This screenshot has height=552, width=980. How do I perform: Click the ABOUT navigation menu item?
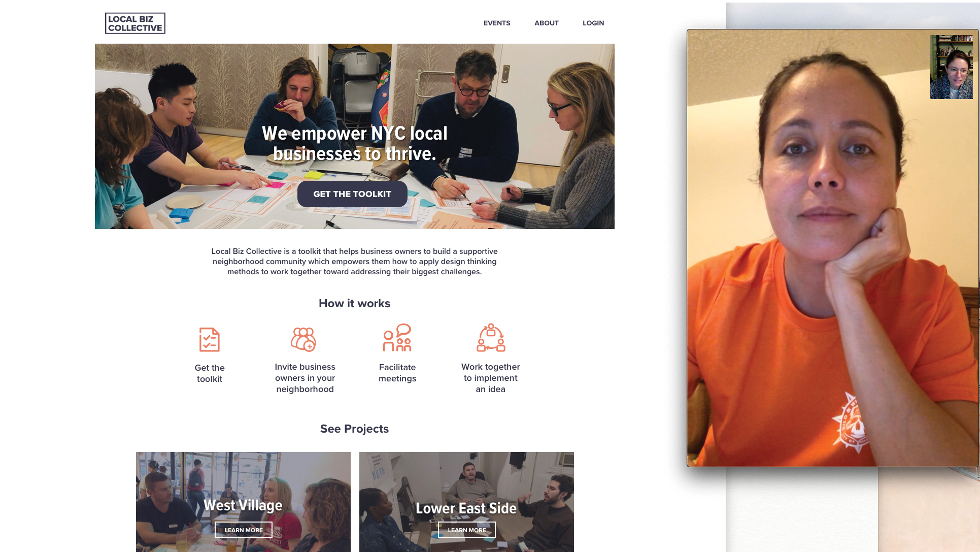coord(546,23)
